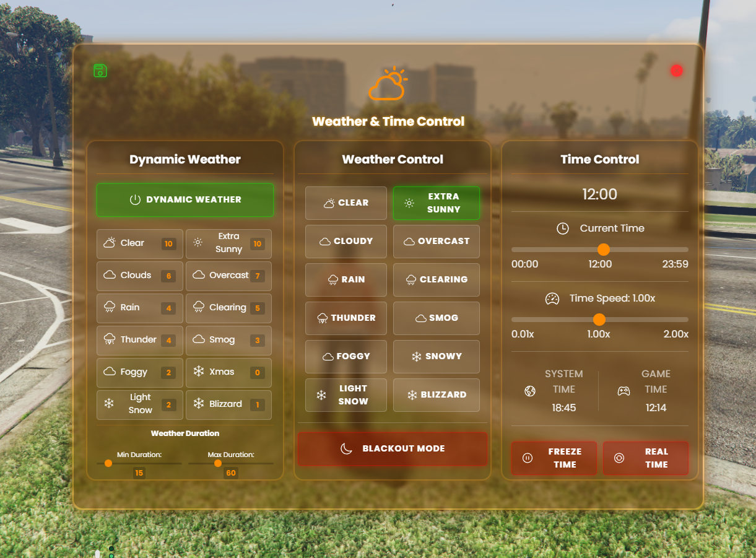Image resolution: width=756 pixels, height=558 pixels.
Task: Click the Rain icon in Dynamic Weather
Action: coord(110,307)
